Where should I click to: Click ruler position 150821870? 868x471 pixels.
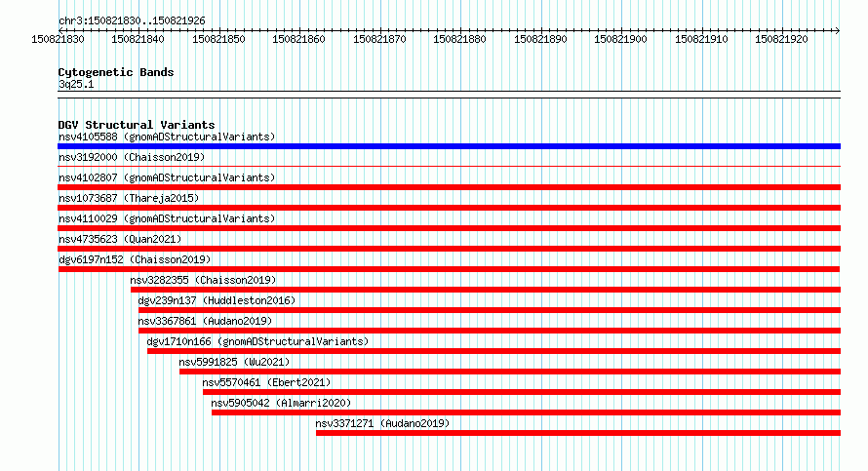379,39
